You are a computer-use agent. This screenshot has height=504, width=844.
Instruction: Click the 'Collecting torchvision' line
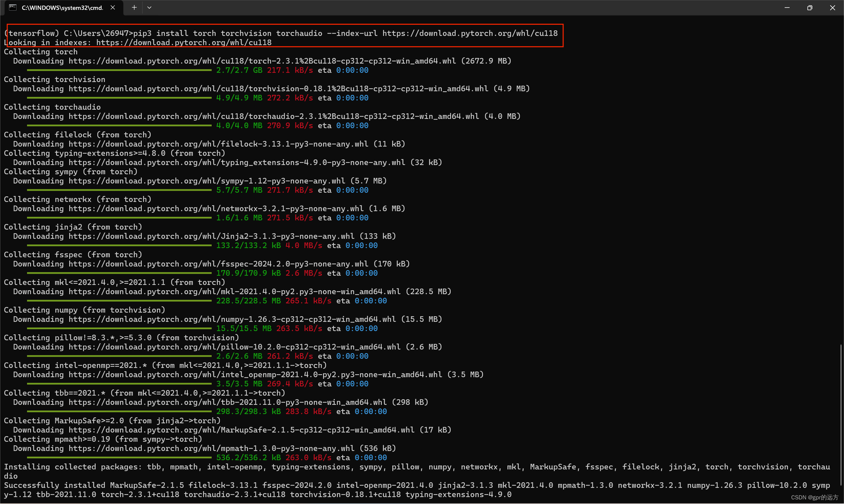[x=55, y=79]
